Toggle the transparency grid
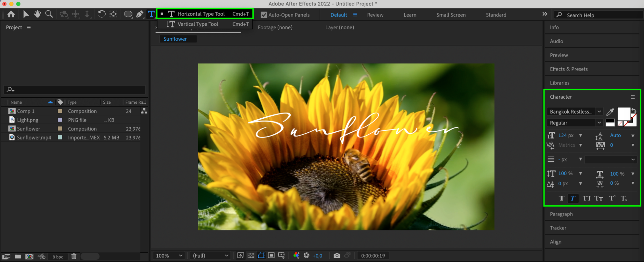The image size is (644, 262). [x=251, y=256]
